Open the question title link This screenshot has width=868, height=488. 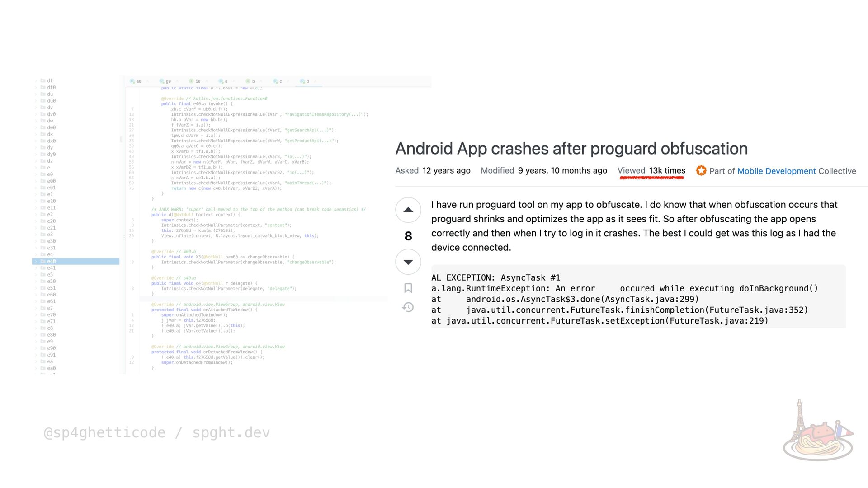tap(571, 149)
